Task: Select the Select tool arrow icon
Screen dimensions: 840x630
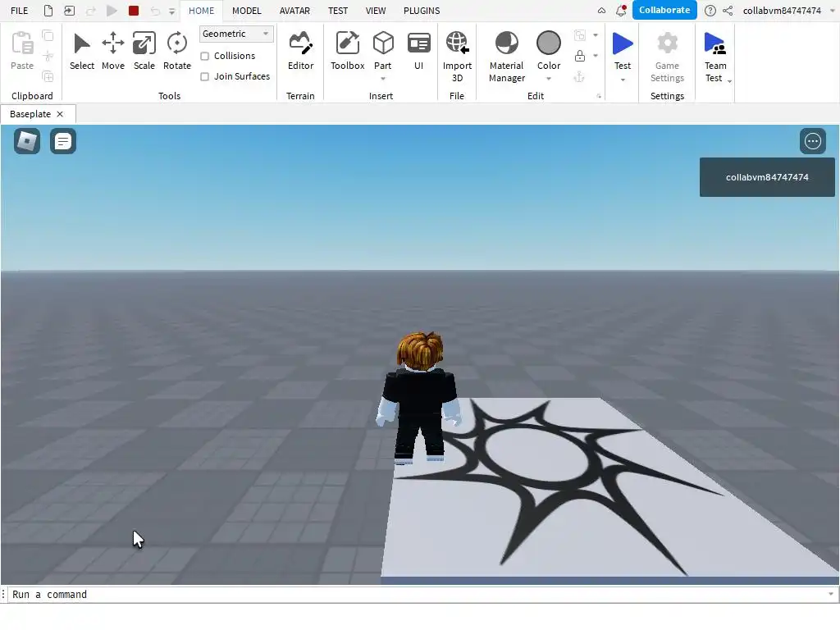Action: click(x=81, y=43)
